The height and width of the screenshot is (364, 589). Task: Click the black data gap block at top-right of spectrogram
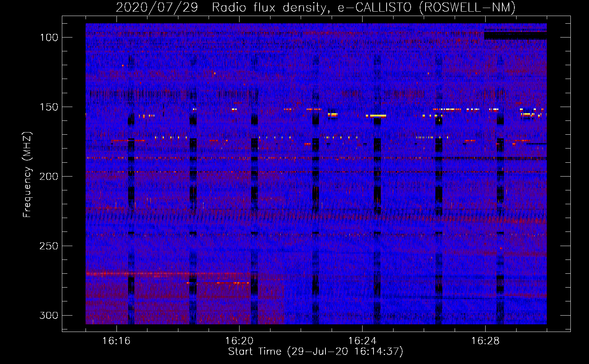(515, 36)
